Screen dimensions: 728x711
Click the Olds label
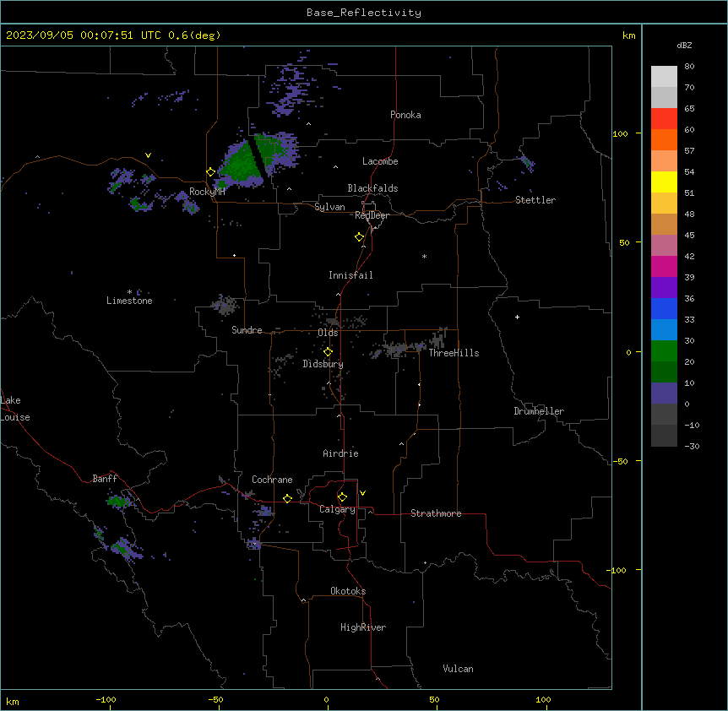tap(328, 333)
